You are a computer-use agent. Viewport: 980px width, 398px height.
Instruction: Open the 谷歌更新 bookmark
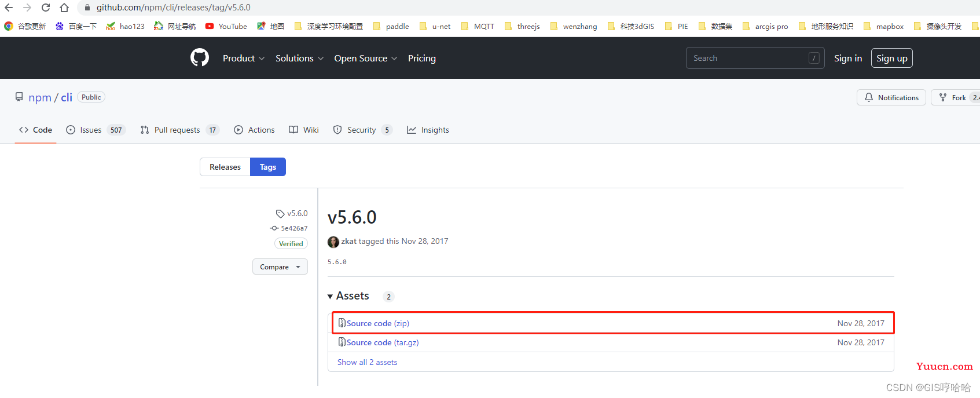coord(25,26)
